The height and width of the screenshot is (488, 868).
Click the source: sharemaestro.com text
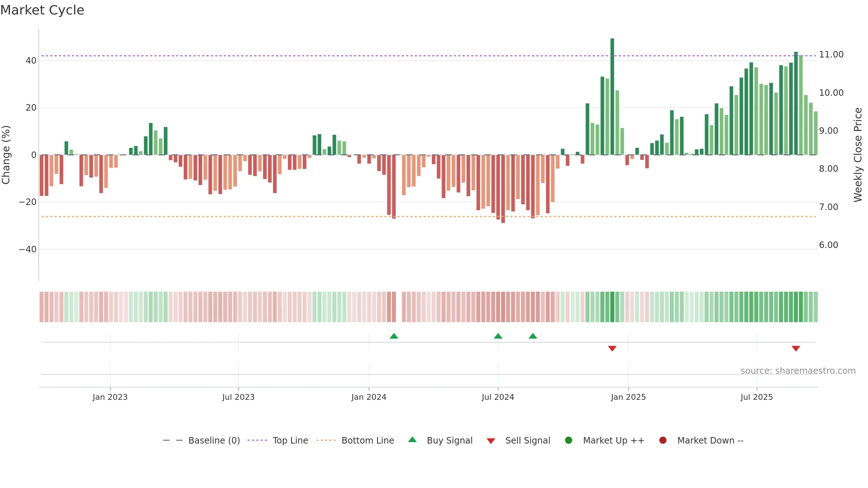coord(798,371)
